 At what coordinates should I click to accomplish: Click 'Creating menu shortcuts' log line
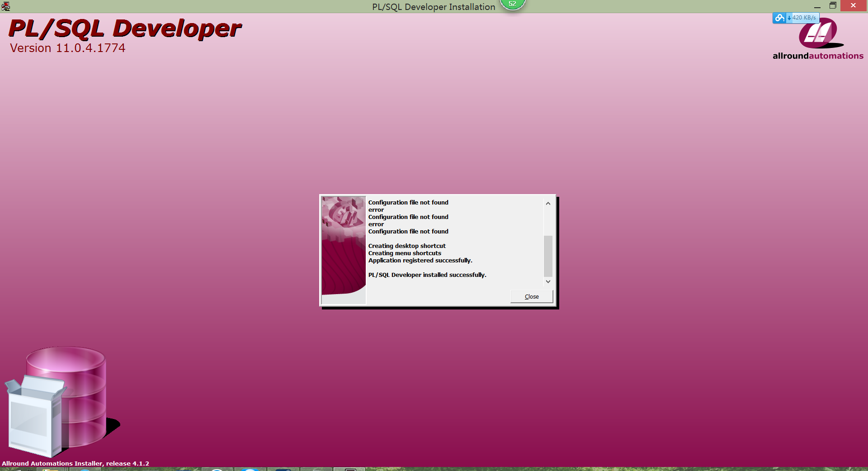(x=405, y=253)
